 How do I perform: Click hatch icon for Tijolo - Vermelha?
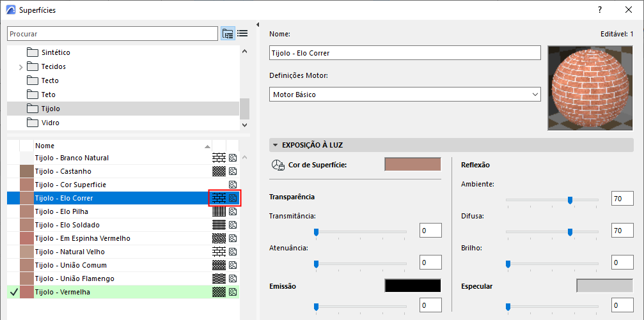(219, 292)
